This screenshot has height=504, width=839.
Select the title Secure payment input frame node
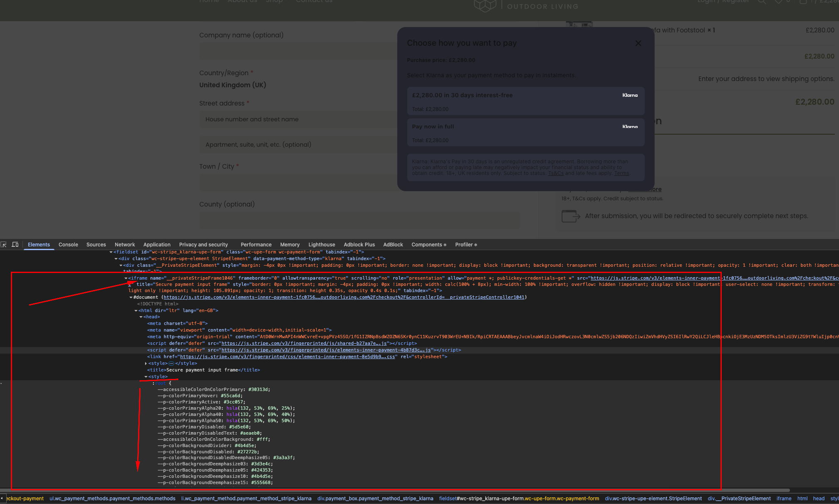coord(203,370)
